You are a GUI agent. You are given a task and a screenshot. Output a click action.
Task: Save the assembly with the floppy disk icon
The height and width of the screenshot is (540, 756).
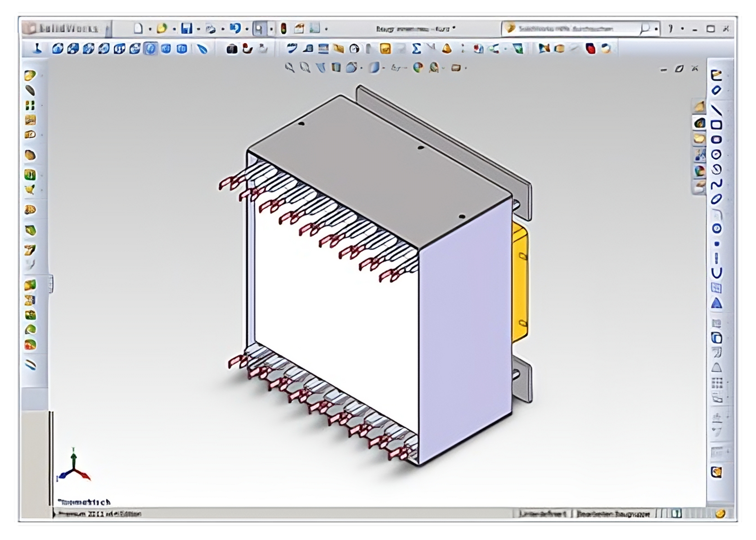click(x=186, y=29)
